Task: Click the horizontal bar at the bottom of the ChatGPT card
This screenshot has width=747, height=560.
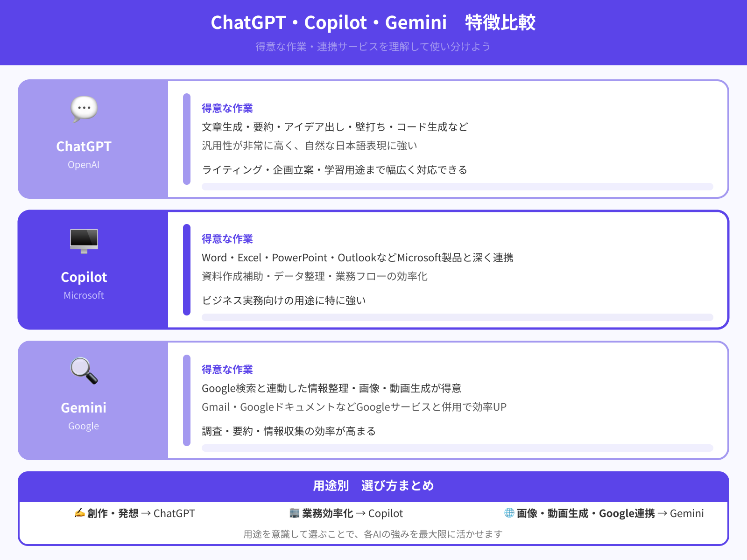Action: coord(457,187)
